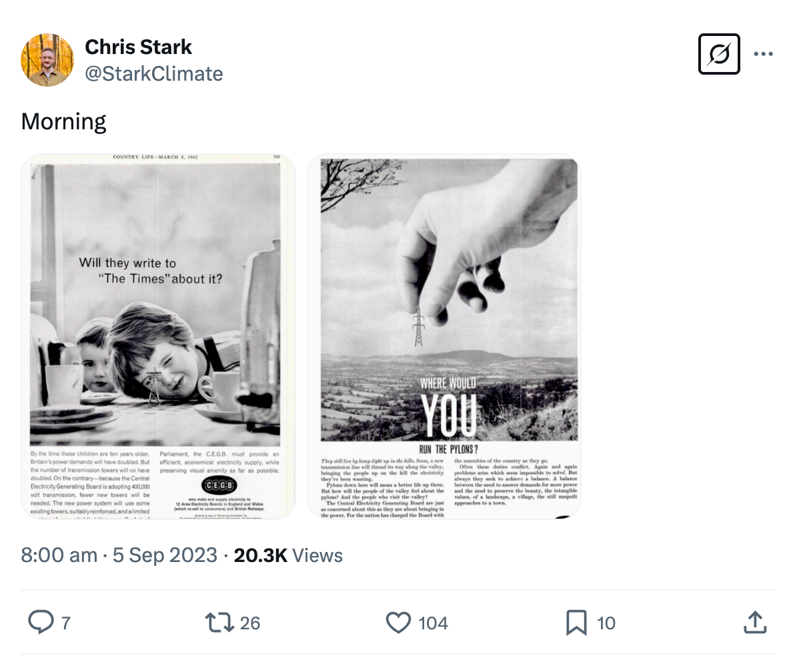795x672 pixels.
Task: Open the "Where would YOU run the pylons" image
Action: pyautogui.click(x=444, y=337)
